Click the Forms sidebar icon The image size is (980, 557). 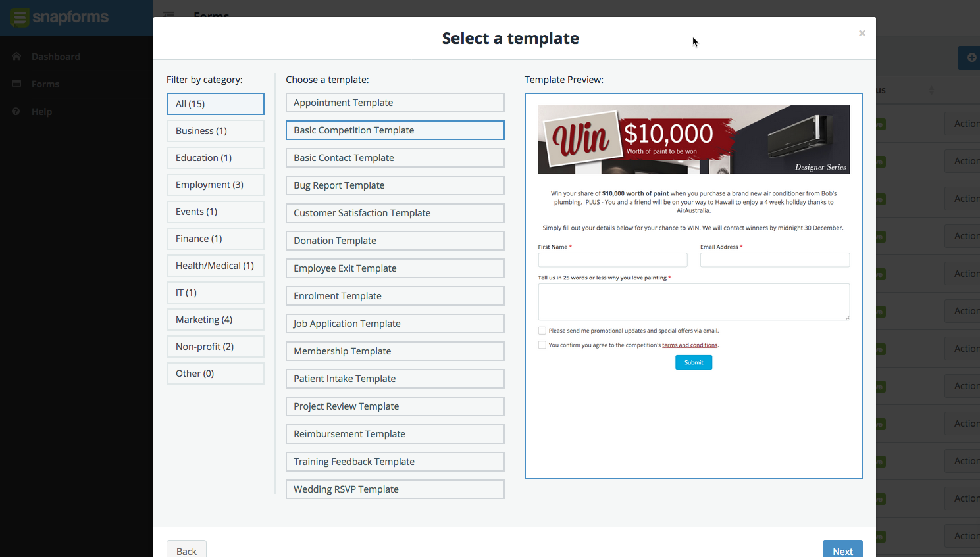pos(16,84)
